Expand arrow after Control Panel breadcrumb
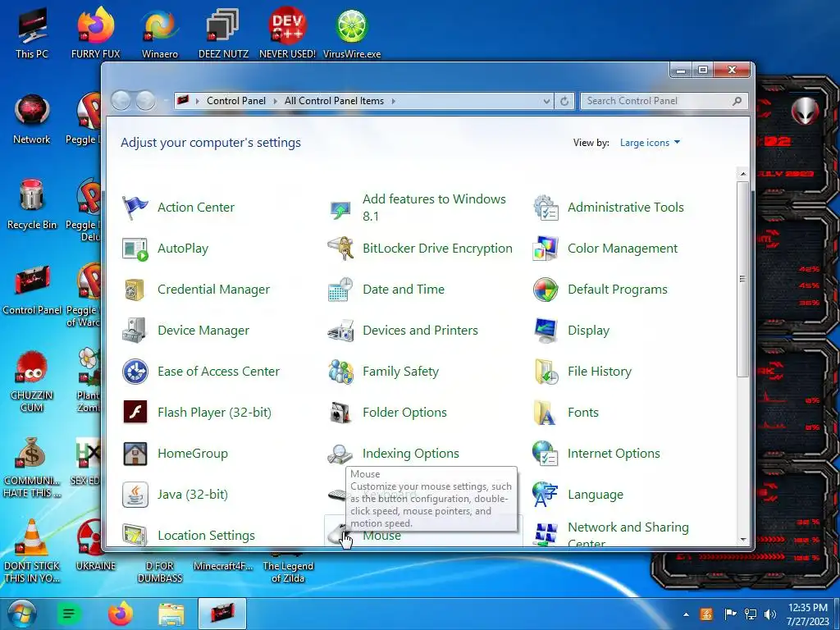Viewport: 840px width, 630px height. coord(276,101)
